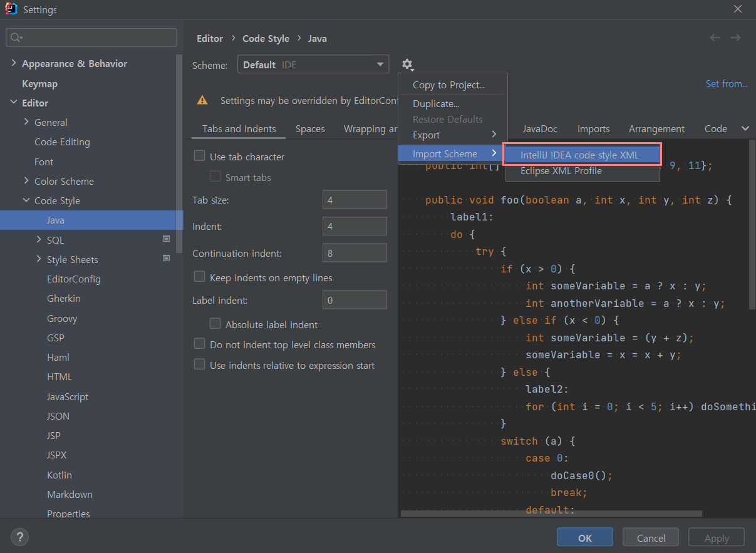Click the Indent value field
The image size is (756, 553).
coord(355,226)
